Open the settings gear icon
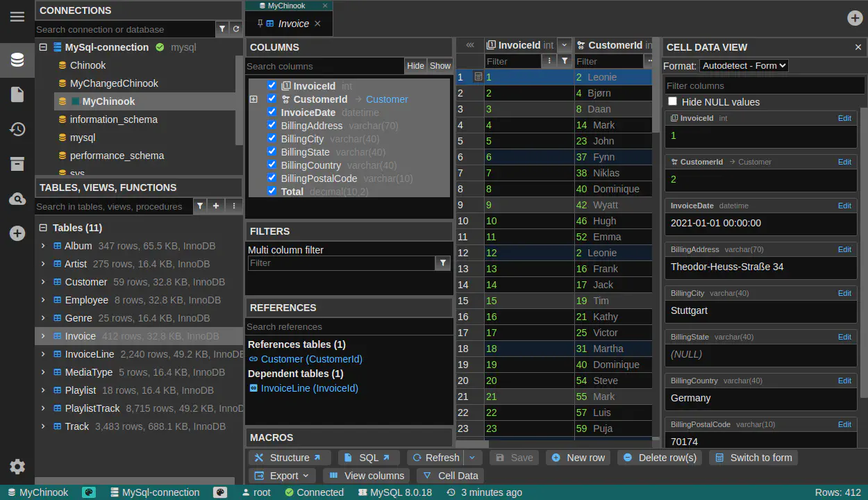This screenshot has height=500, width=868. click(17, 467)
